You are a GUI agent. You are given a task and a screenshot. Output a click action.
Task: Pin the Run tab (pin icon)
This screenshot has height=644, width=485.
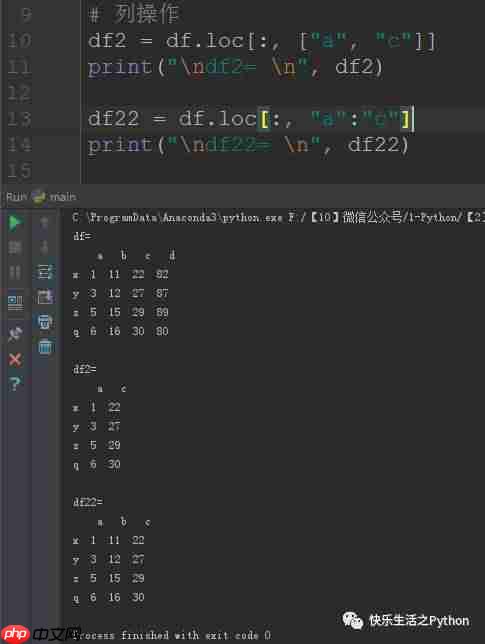[15, 334]
